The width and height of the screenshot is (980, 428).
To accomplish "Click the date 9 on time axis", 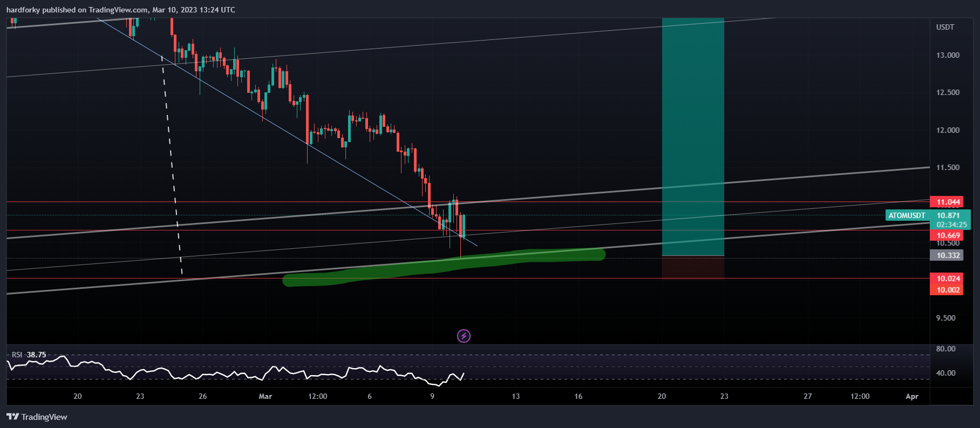I will pyautogui.click(x=432, y=396).
